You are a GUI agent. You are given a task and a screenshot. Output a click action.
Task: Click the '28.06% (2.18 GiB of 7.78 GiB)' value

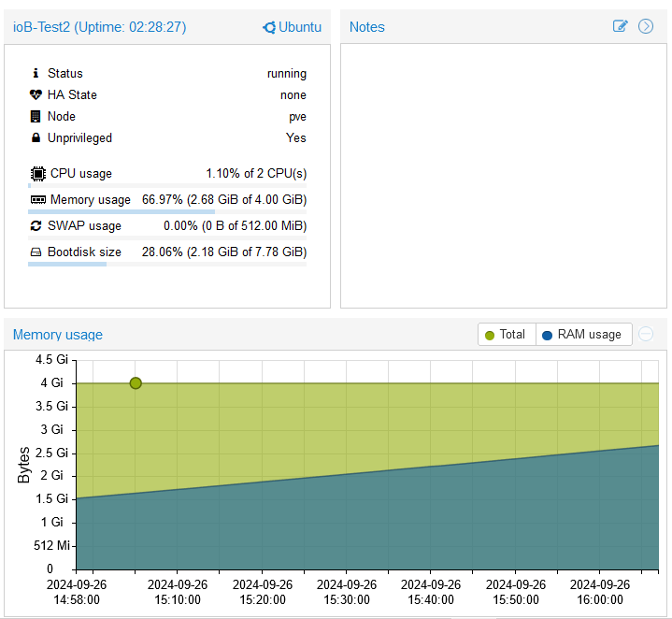[x=224, y=252]
